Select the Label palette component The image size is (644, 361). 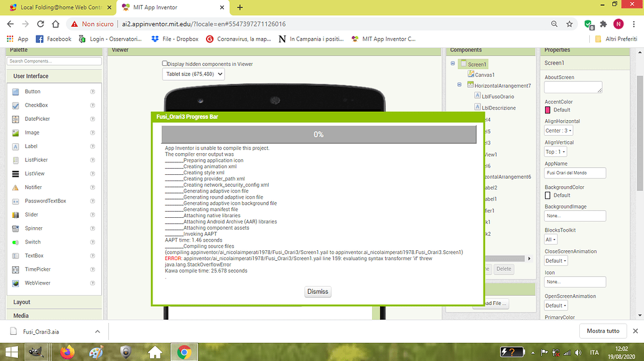pyautogui.click(x=31, y=146)
